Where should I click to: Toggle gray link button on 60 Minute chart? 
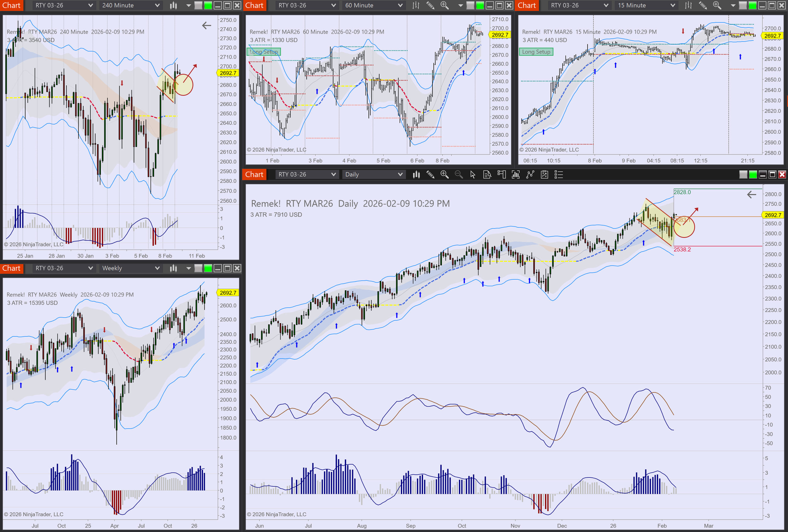(470, 5)
